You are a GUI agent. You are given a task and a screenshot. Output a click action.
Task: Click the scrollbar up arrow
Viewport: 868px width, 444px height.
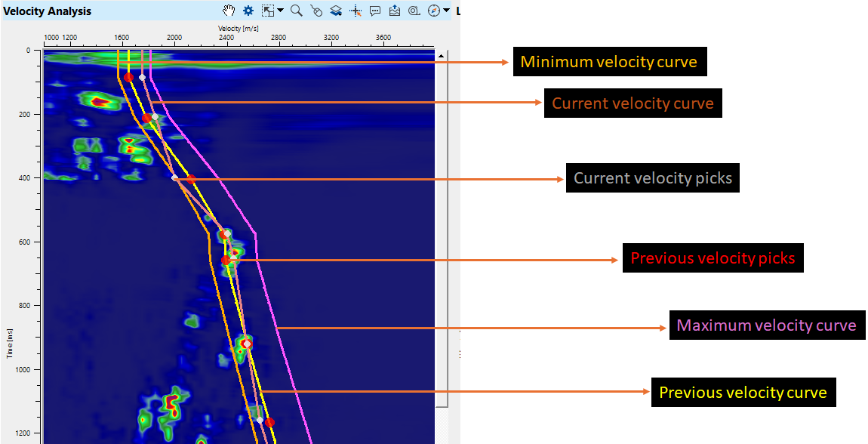pos(441,55)
